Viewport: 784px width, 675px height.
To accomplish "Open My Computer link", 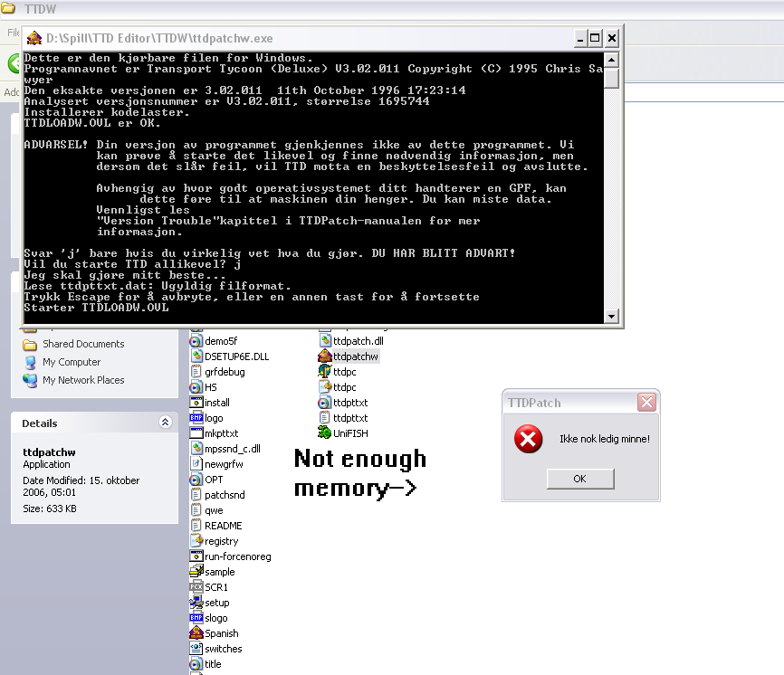I will (62, 362).
